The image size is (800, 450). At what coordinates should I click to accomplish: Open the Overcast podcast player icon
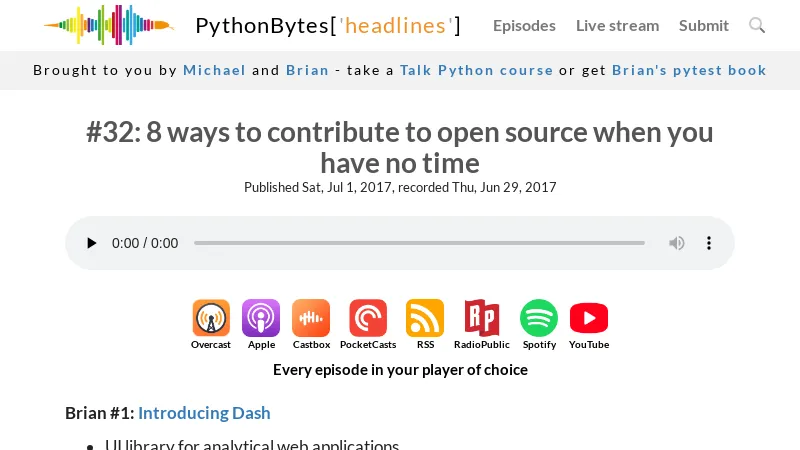211,319
